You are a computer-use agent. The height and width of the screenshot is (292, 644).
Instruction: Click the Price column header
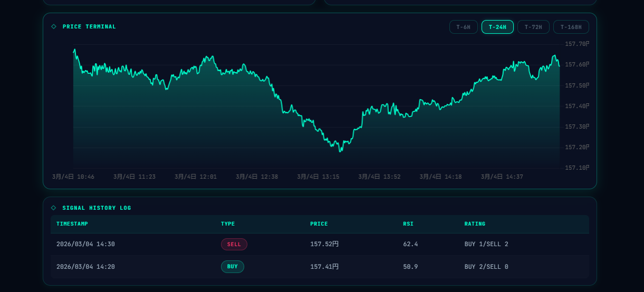tap(319, 224)
